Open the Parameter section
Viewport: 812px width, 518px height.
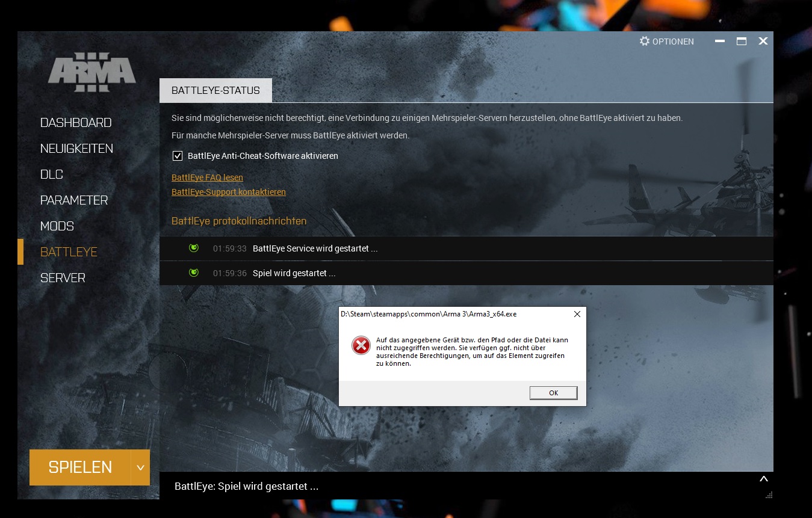coord(74,200)
